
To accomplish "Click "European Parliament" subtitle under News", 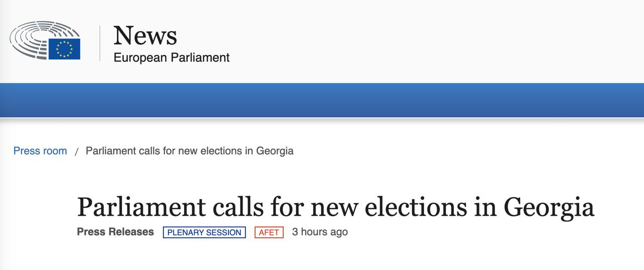I will [171, 57].
